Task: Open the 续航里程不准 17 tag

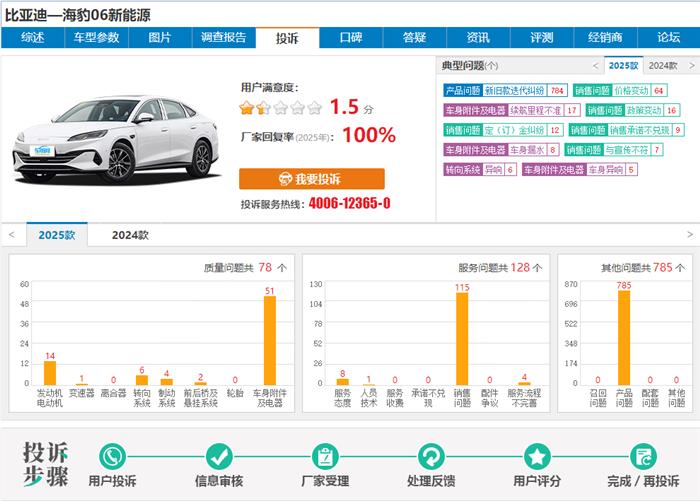Action: 512,110
